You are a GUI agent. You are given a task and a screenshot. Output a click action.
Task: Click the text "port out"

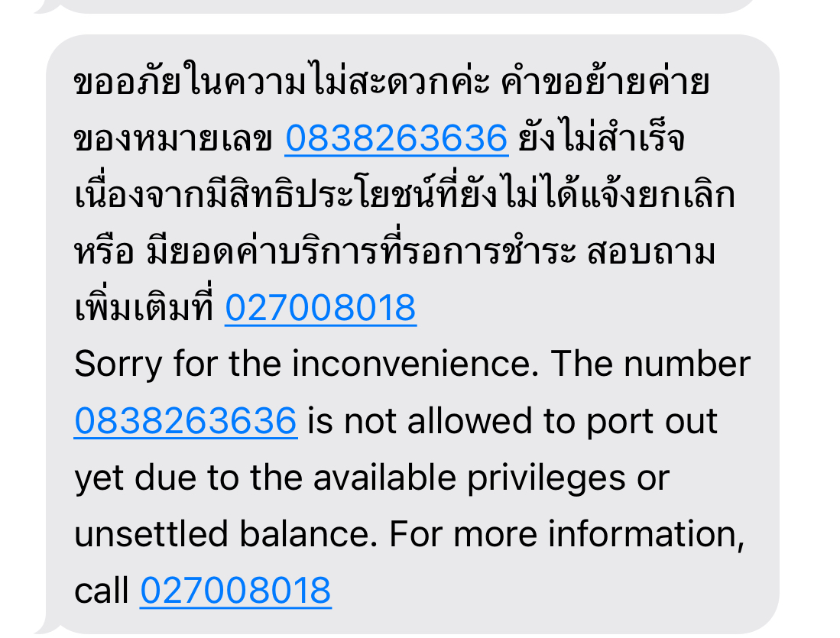tap(651, 422)
